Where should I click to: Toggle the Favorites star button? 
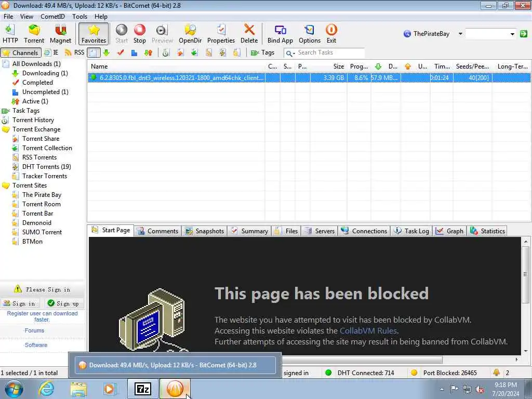pyautogui.click(x=94, y=34)
